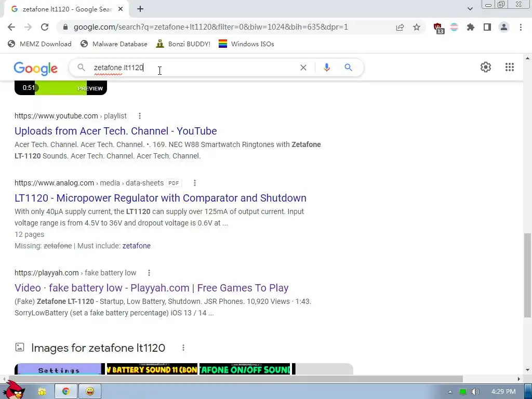Open the taskbar file explorer icon
This screenshot has width=532, height=399.
[42, 392]
